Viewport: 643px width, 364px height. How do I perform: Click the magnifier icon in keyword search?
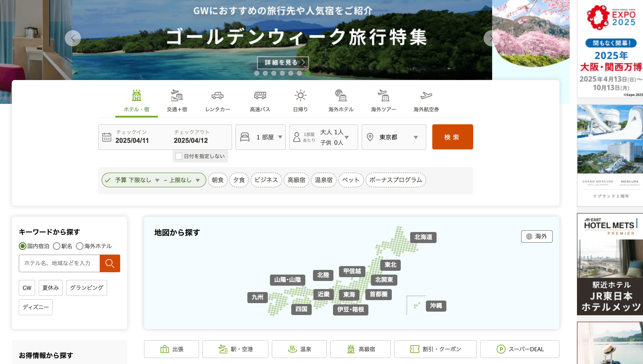click(x=110, y=263)
